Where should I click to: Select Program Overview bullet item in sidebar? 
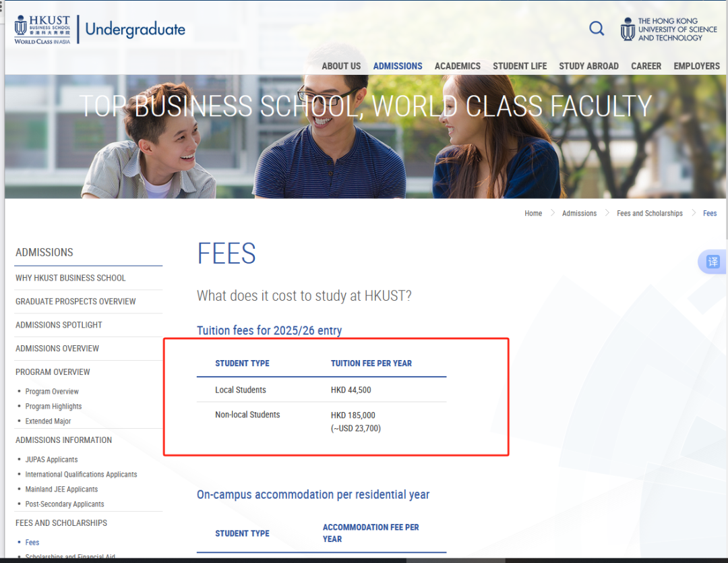(52, 392)
